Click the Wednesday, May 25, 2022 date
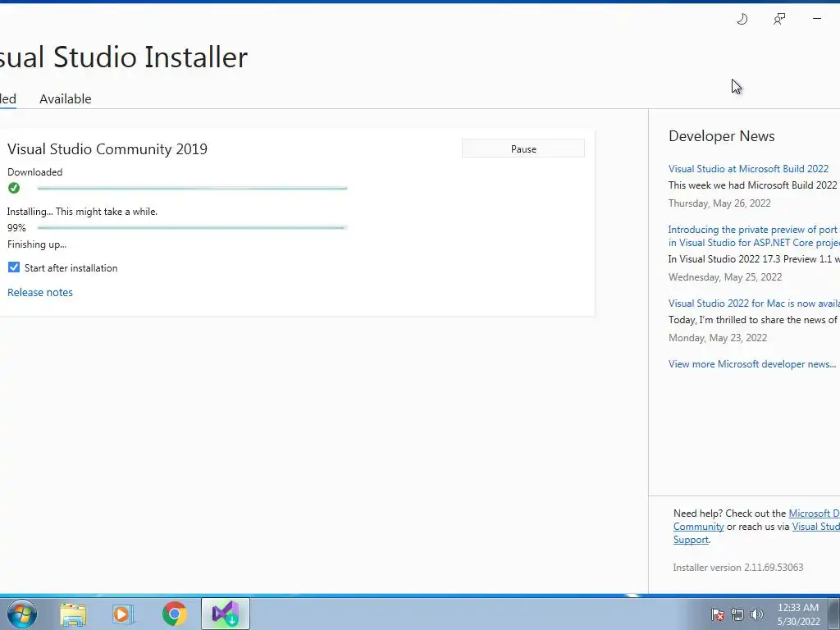840x630 pixels. (x=725, y=277)
